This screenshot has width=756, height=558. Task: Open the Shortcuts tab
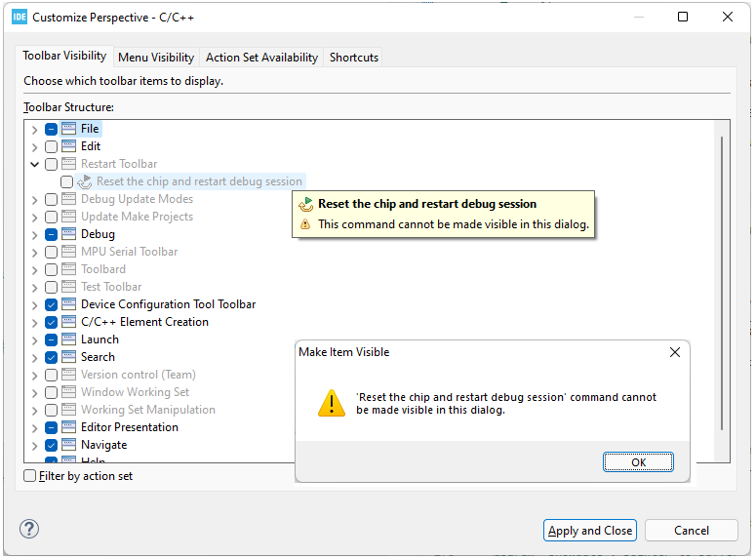pyautogui.click(x=354, y=58)
